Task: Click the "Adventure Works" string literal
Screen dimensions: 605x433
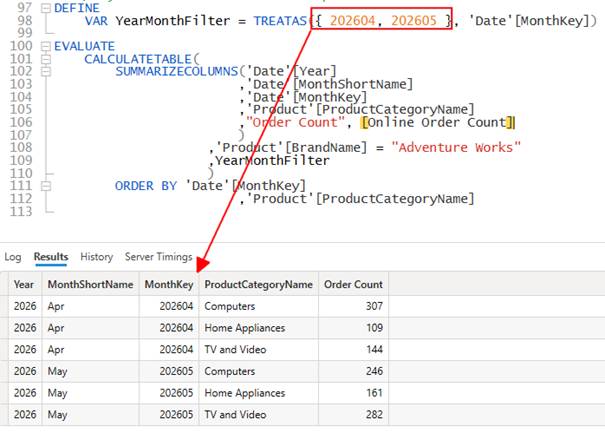Action: pos(456,148)
